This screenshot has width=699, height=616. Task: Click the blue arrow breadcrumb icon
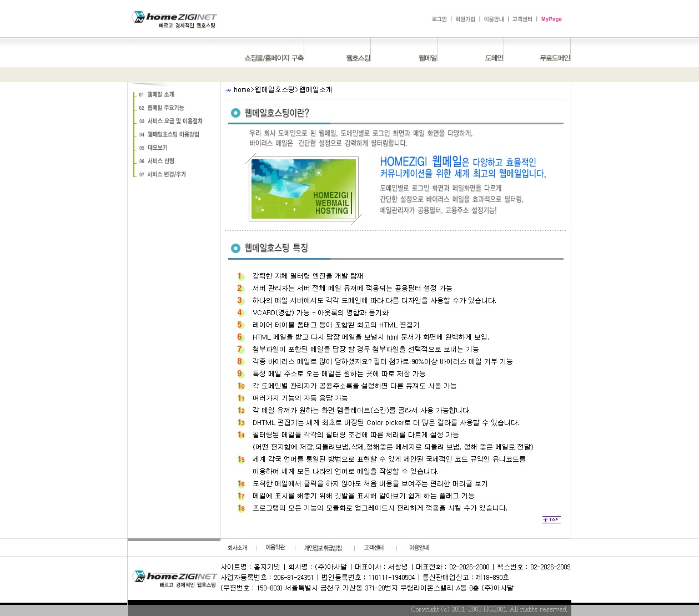(228, 90)
